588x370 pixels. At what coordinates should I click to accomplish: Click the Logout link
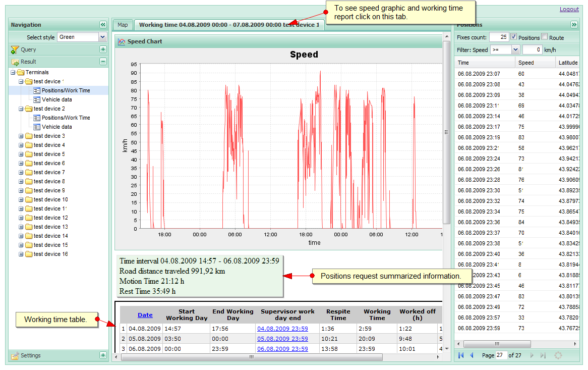569,9
